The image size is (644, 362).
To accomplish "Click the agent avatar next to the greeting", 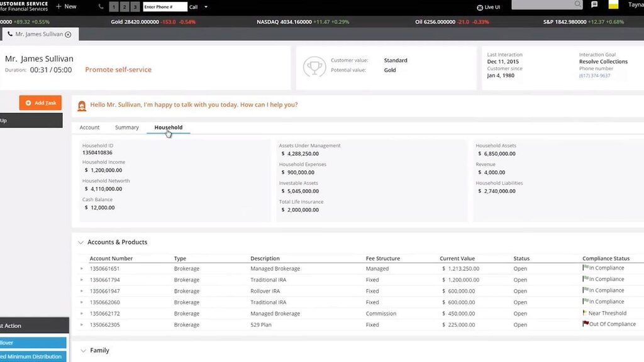I will pyautogui.click(x=82, y=105).
